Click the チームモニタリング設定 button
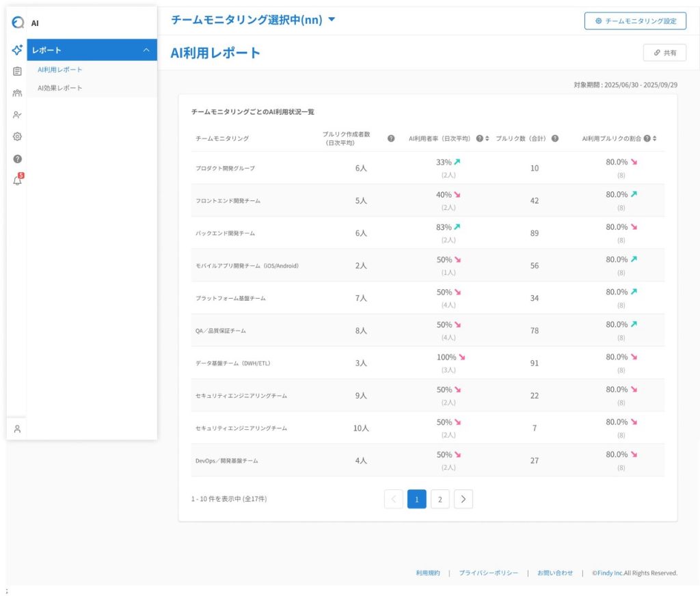 (635, 21)
